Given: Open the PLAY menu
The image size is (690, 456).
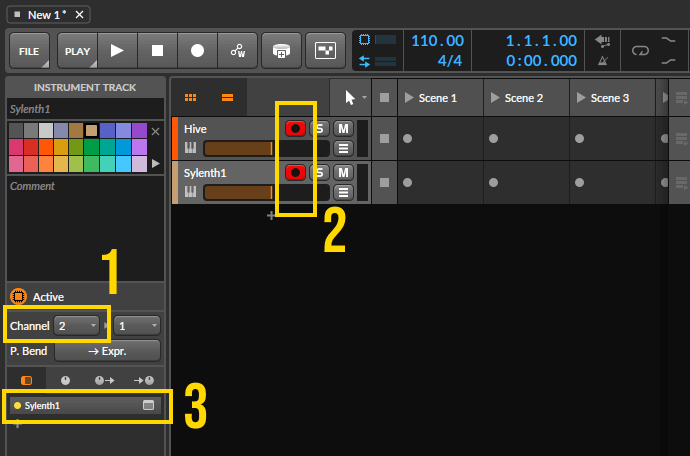Looking at the screenshot, I should click(77, 51).
